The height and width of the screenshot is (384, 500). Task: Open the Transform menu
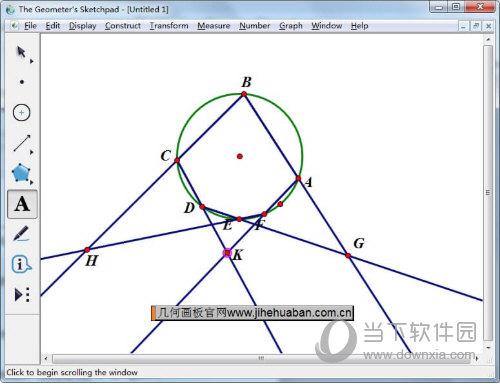[169, 26]
